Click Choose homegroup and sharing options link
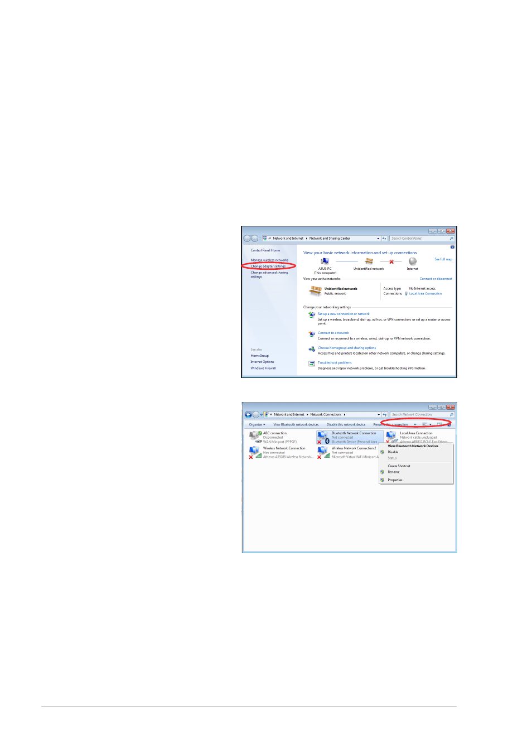532x756 pixels. [347, 348]
